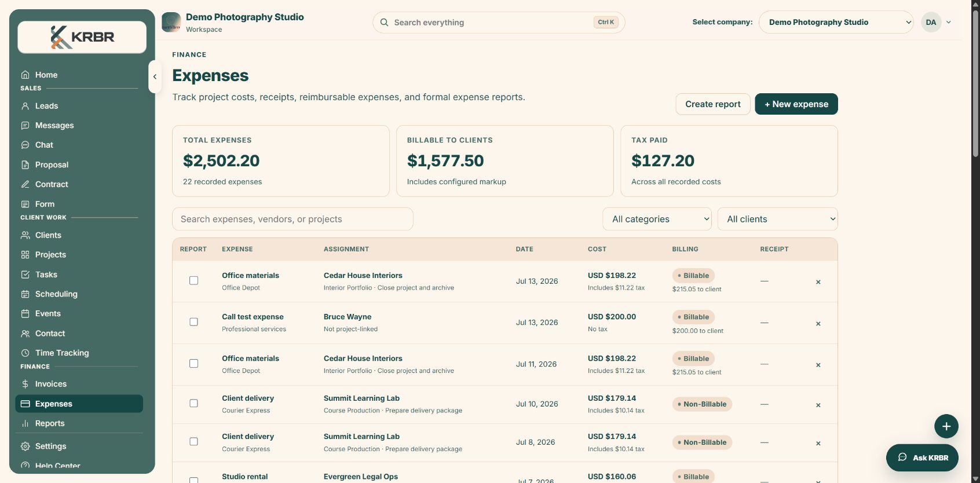Check the Jul 8 Client delivery checkbox

coord(194,442)
